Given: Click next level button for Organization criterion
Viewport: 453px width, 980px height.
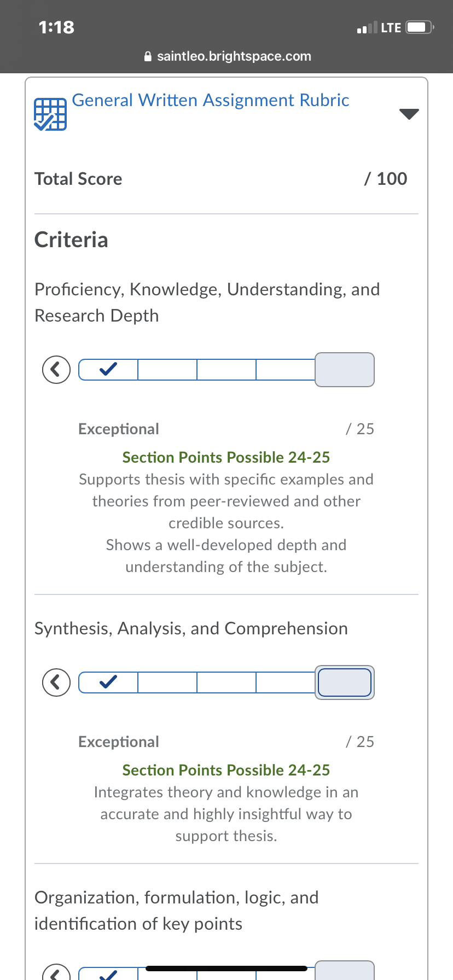Looking at the screenshot, I should coord(345,971).
